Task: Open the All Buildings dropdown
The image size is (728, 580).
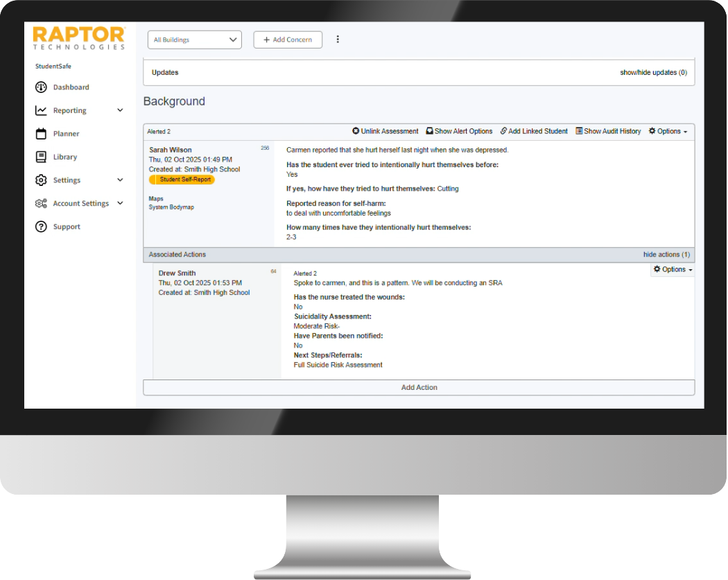Action: pyautogui.click(x=195, y=40)
